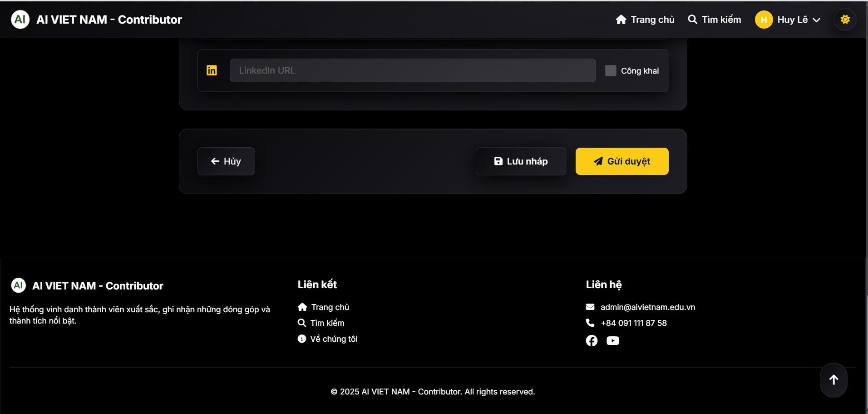
Task: Open the Facebook icon in footer
Action: (592, 341)
